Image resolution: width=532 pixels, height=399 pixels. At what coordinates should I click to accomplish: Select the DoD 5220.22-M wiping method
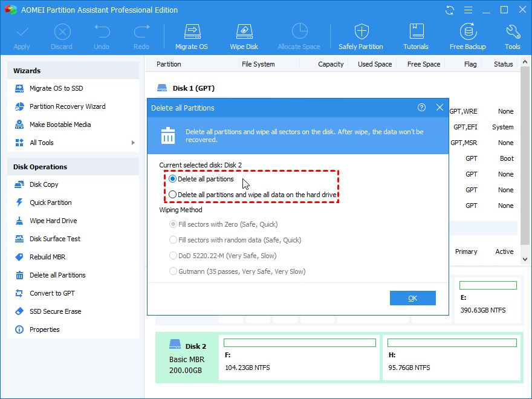tap(173, 256)
